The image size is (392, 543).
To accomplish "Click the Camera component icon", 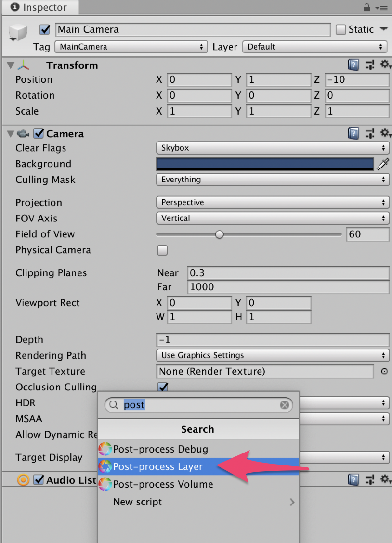I will click(23, 133).
